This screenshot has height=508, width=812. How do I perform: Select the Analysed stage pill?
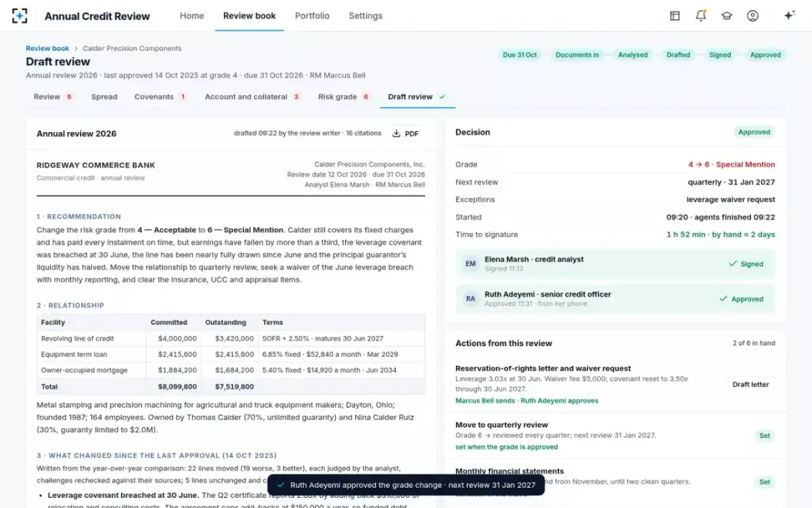click(x=633, y=55)
